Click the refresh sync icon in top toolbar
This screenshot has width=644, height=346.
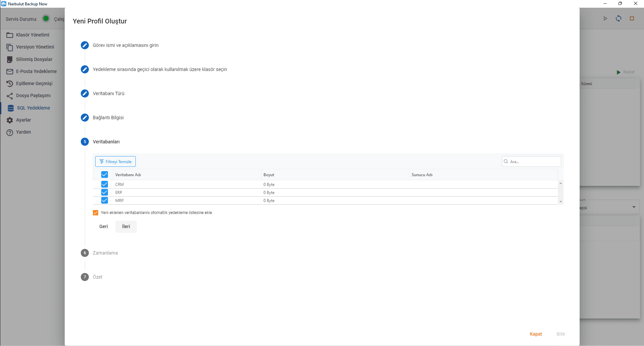pos(619,18)
